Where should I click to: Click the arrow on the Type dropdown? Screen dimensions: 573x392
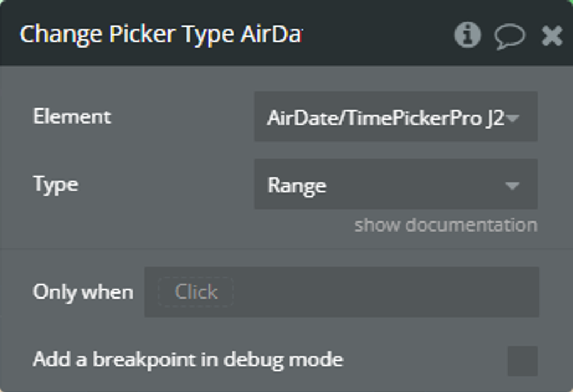[513, 186]
